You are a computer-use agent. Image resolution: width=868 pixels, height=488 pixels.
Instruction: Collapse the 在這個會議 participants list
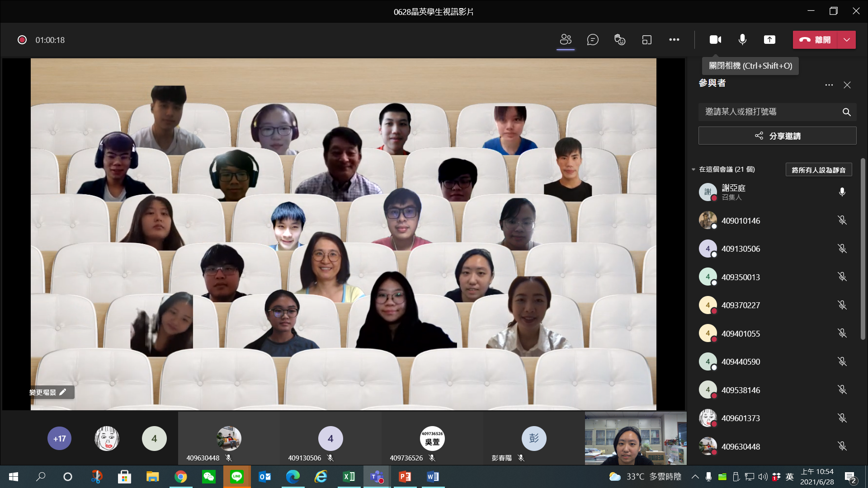click(693, 169)
